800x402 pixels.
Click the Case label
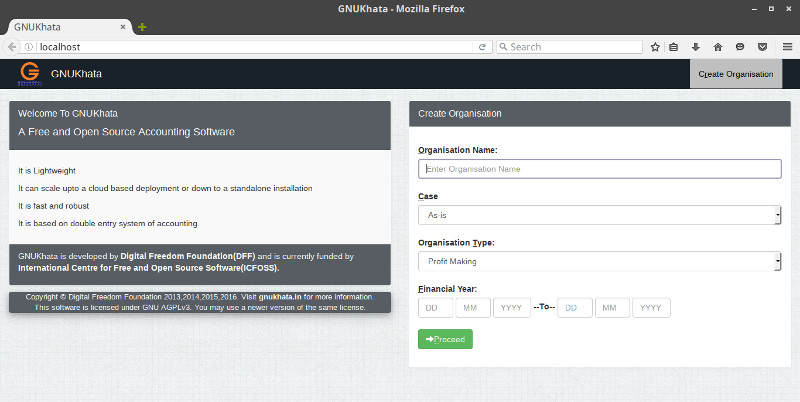(428, 196)
